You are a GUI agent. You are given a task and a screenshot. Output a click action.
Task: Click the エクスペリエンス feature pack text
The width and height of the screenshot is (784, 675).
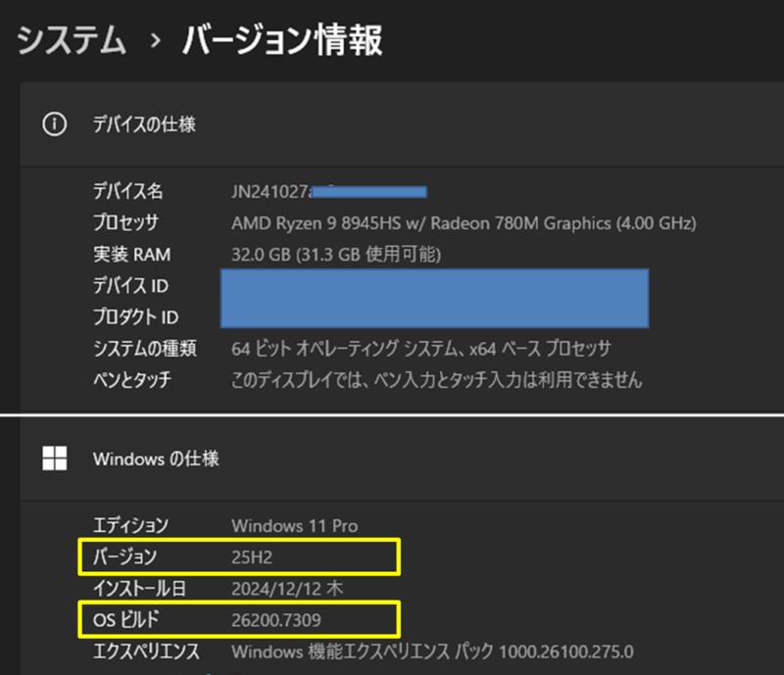tap(432, 651)
